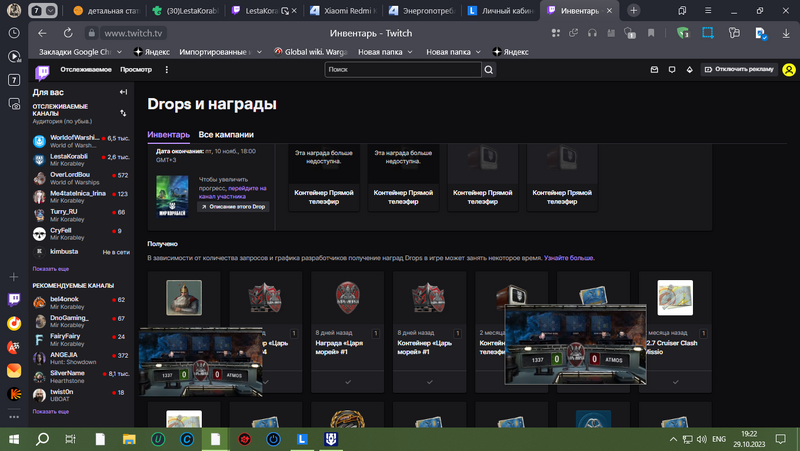Expand followed channels with Показать еще
This screenshot has width=800, height=451.
tap(50, 269)
